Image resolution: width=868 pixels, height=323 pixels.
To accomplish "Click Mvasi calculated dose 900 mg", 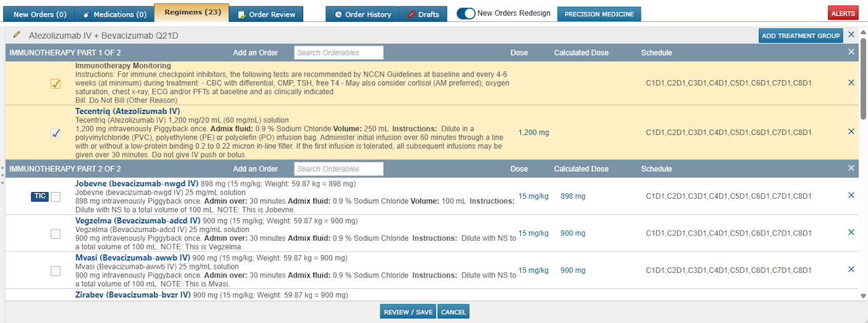I will point(573,270).
